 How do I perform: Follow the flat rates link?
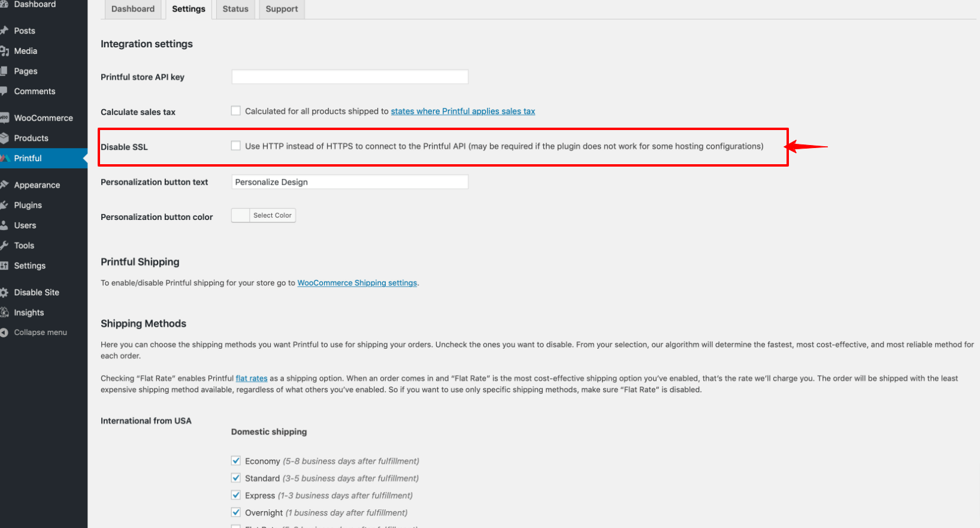tap(252, 378)
